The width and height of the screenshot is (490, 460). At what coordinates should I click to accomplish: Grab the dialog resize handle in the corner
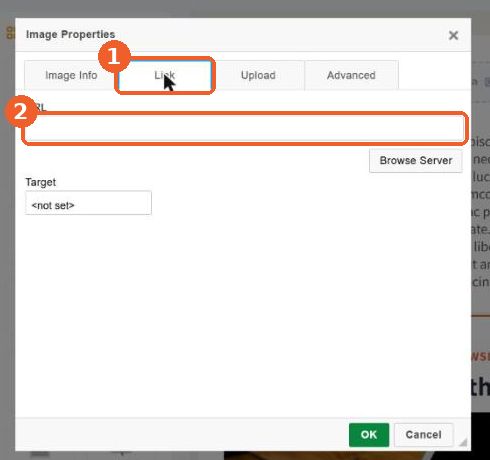(463, 442)
